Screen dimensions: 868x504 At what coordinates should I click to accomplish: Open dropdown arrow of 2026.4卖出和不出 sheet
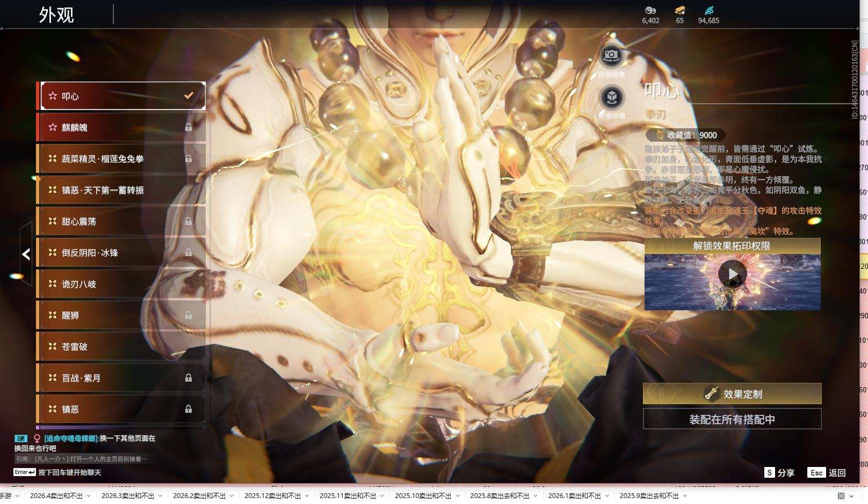[x=89, y=496]
